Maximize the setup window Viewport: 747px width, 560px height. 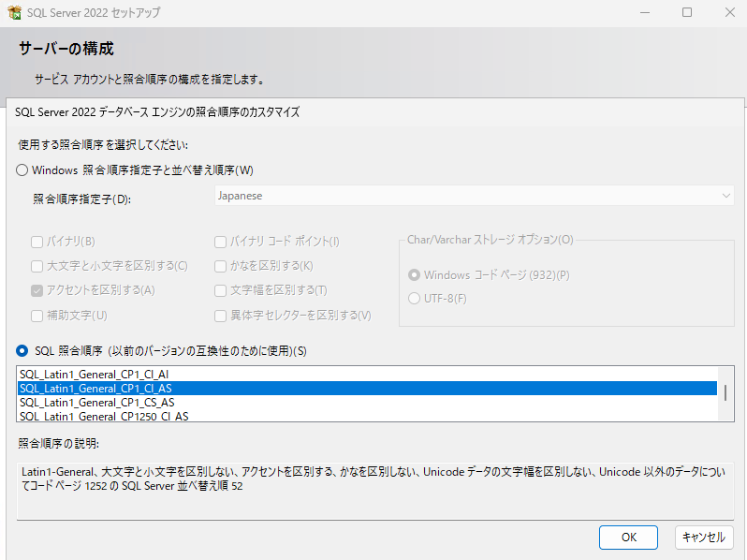[x=687, y=12]
